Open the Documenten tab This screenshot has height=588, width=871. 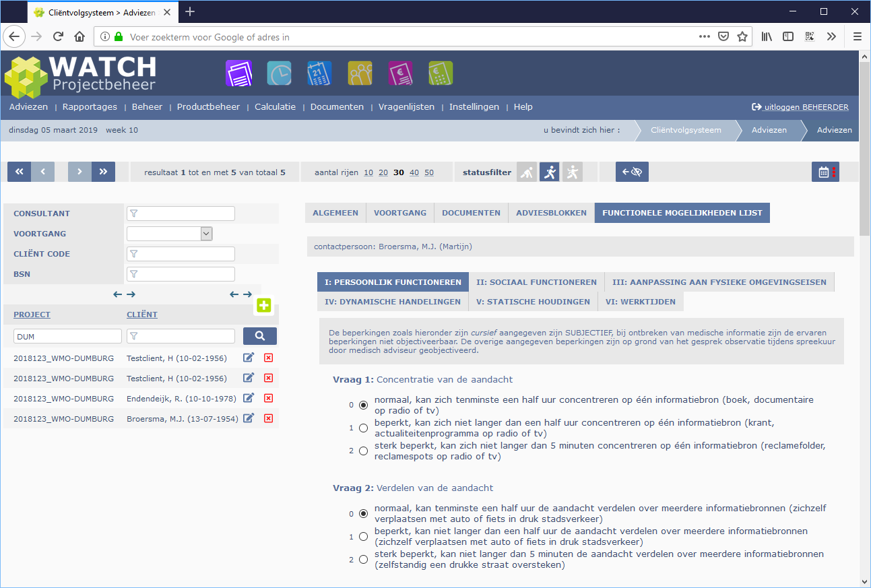click(x=471, y=212)
